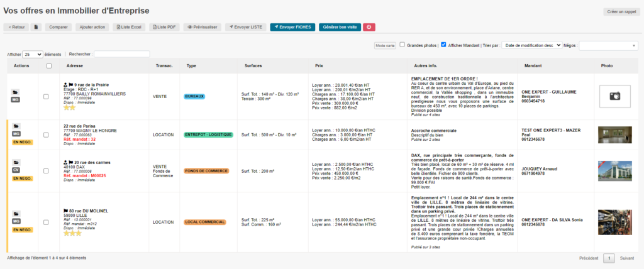The width and height of the screenshot is (644, 269).
Task: Expand the Date de modification desc sort dropdown
Action: 531,45
